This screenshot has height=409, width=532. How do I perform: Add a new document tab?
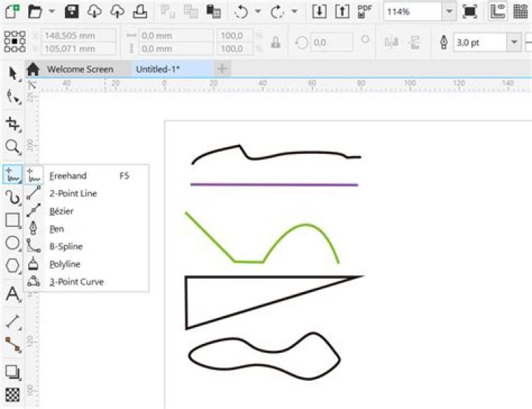(222, 69)
